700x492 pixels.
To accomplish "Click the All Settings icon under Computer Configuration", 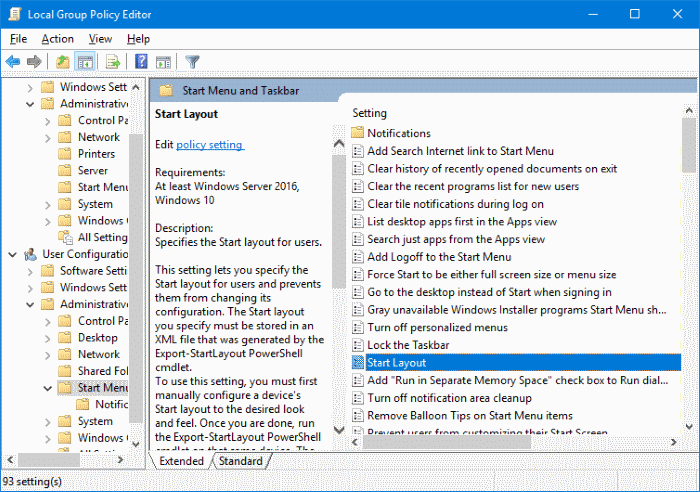I will pyautogui.click(x=66, y=238).
